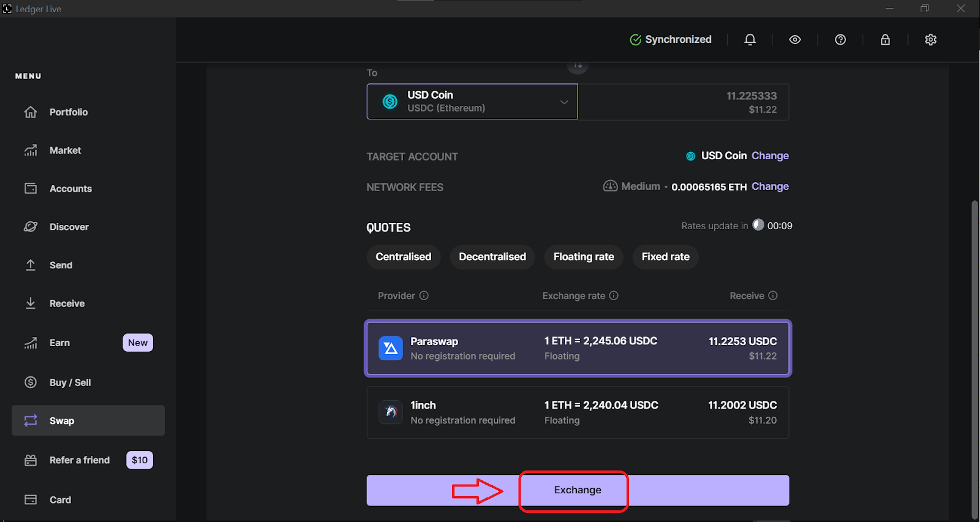Select Swap in sidebar menu
980x522 pixels.
88,420
